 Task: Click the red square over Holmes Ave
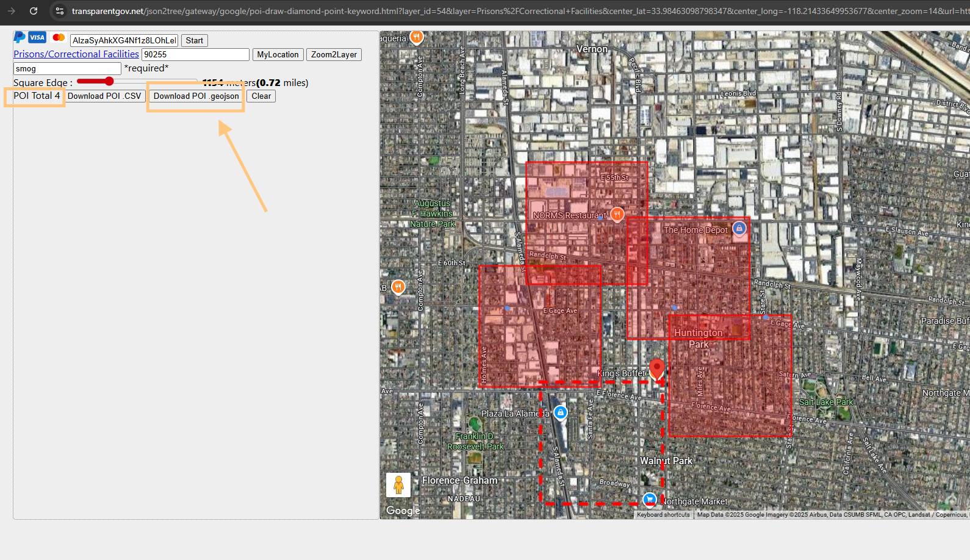540,326
